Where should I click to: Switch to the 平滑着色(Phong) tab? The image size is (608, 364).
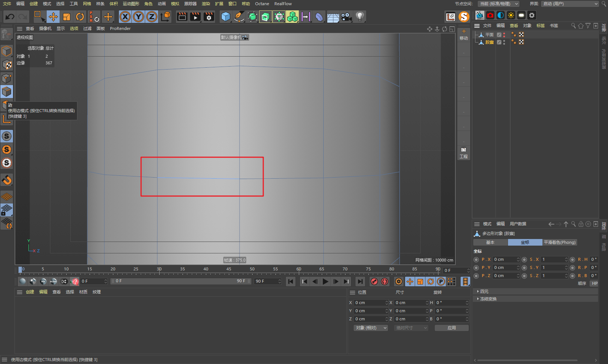(560, 242)
